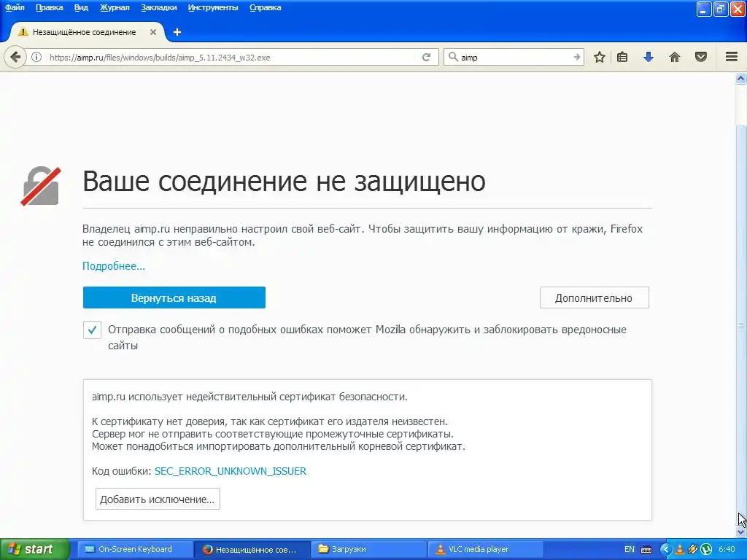
Task: Open the Справка menu
Action: [266, 7]
